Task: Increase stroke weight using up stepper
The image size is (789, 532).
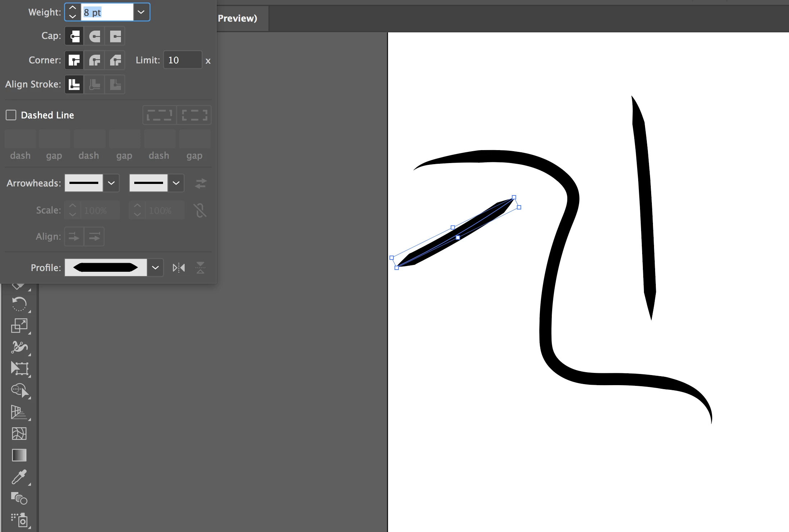Action: (73, 8)
